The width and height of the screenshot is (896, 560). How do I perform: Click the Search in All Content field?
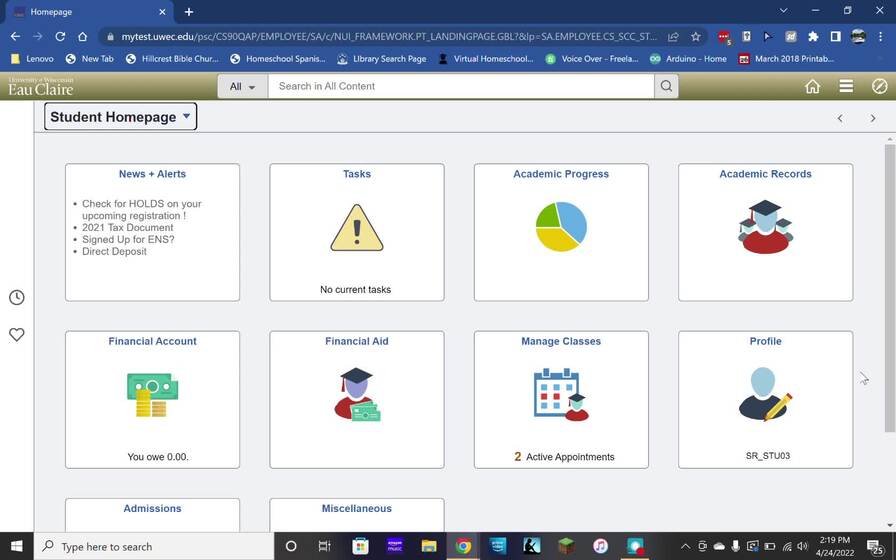(x=462, y=87)
